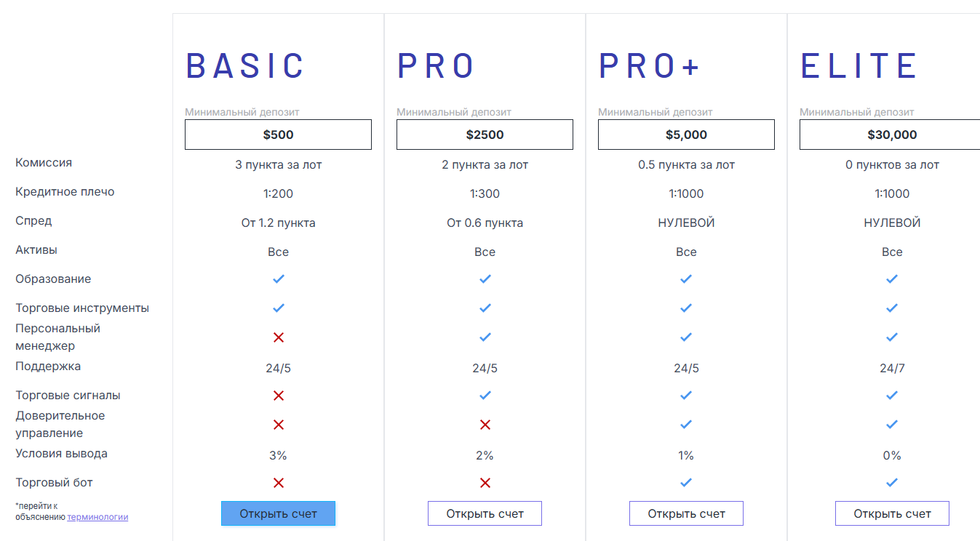Image resolution: width=980 pixels, height=541 pixels.
Task: Click the Basic plan red X for Торговый бот
Action: pyautogui.click(x=278, y=483)
